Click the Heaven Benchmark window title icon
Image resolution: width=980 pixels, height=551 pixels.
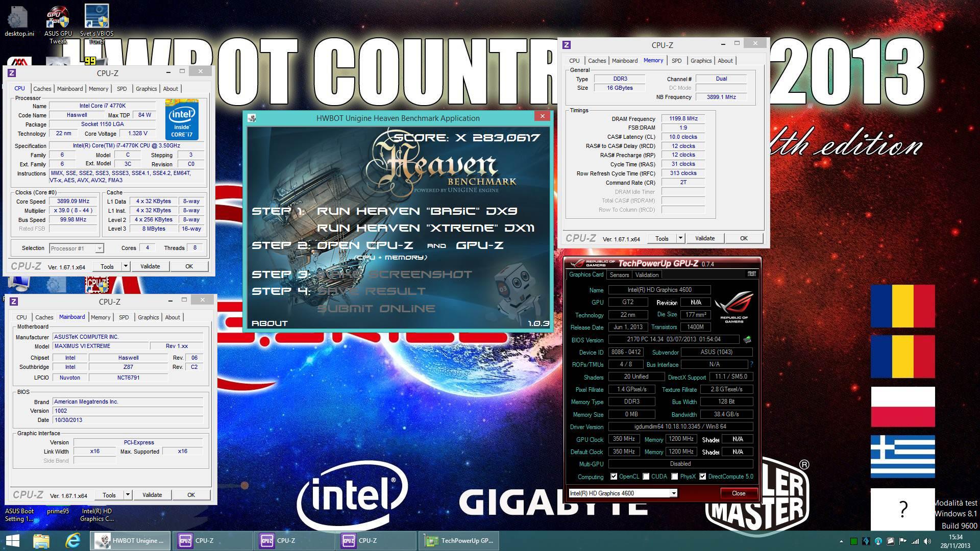(252, 118)
